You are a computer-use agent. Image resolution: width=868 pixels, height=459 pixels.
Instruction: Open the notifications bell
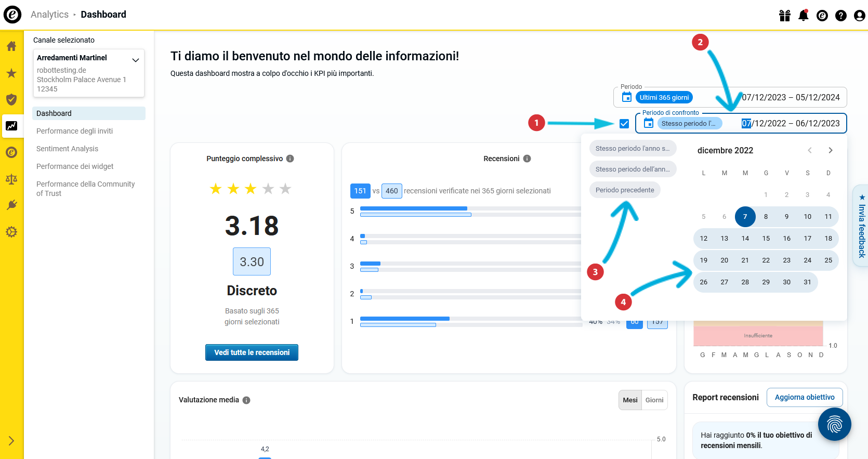pyautogui.click(x=803, y=16)
